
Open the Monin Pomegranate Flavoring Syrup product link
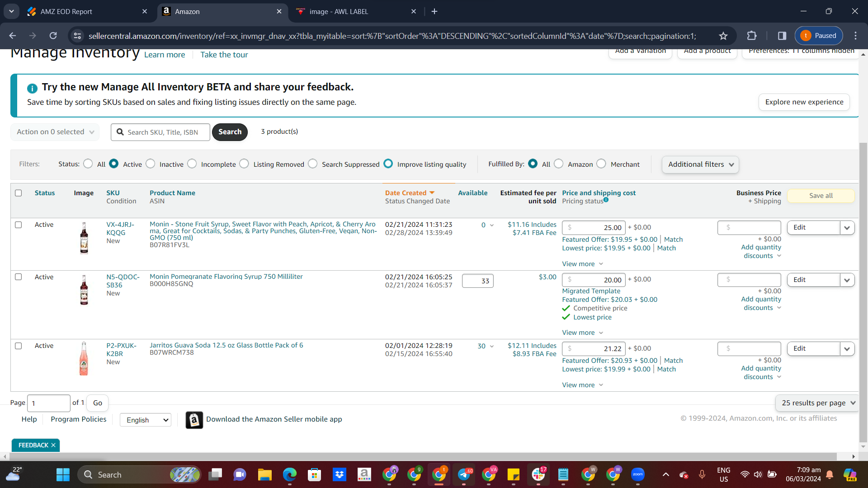tap(226, 277)
